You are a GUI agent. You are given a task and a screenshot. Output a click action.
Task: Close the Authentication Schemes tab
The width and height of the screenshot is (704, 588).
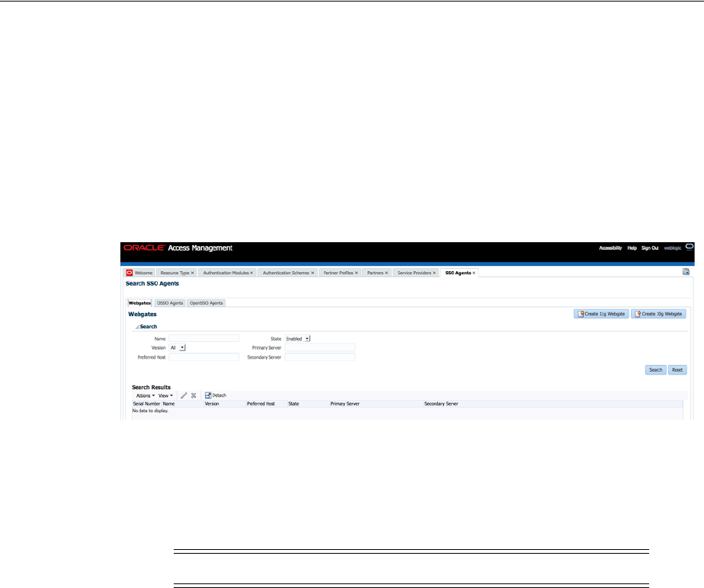pos(312,273)
